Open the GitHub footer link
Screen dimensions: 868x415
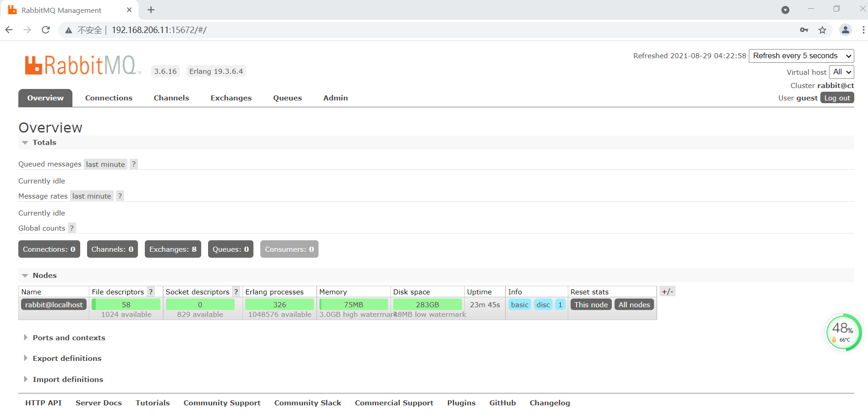pos(503,403)
